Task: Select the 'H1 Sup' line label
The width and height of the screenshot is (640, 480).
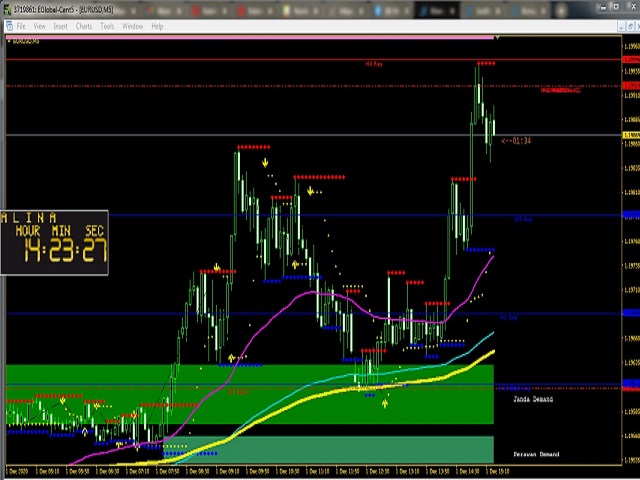Action: click(x=509, y=317)
